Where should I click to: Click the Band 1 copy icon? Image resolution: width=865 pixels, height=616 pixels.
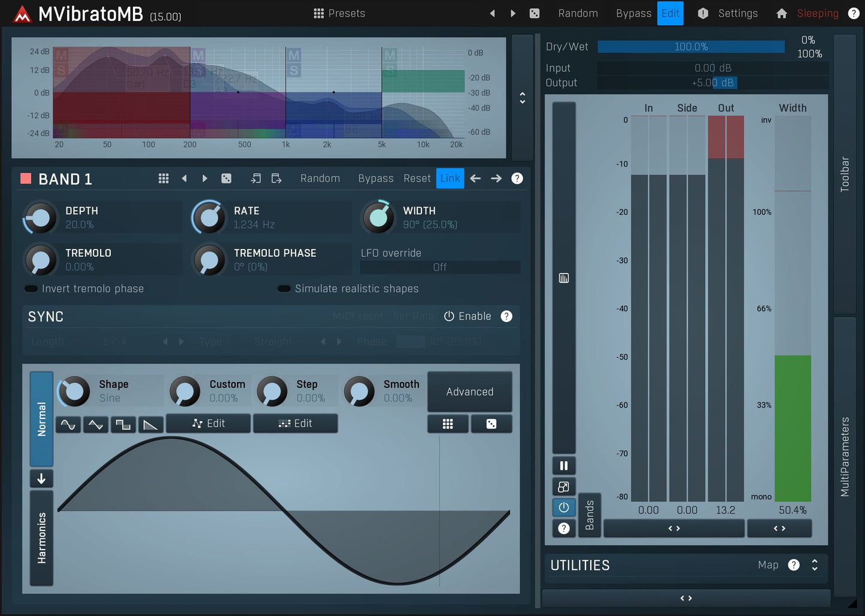pyautogui.click(x=256, y=178)
